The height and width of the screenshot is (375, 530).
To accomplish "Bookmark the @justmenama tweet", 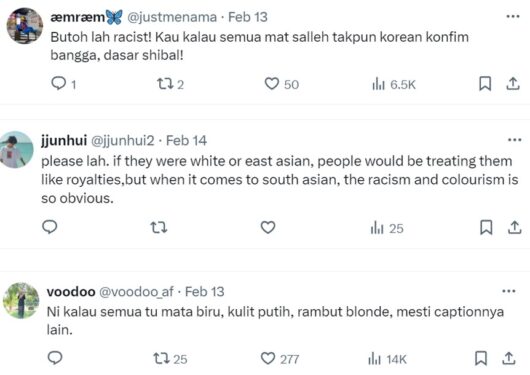I will click(485, 84).
